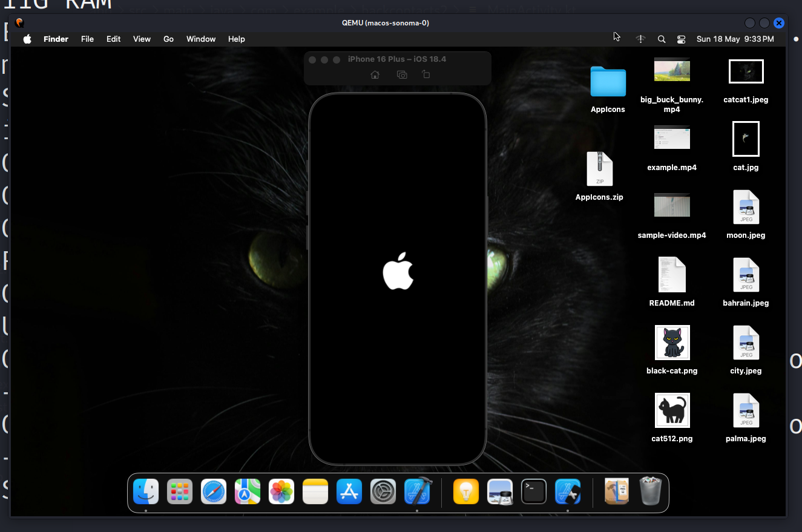This screenshot has height=532, width=802.
Task: Select the sample-video.mp4 file
Action: point(672,205)
